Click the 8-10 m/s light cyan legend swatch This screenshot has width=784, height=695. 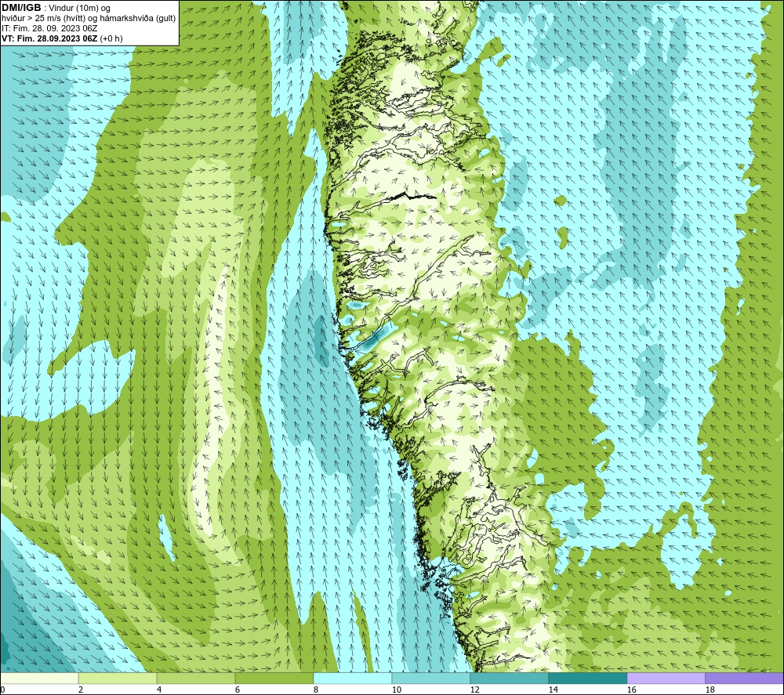pos(353,678)
